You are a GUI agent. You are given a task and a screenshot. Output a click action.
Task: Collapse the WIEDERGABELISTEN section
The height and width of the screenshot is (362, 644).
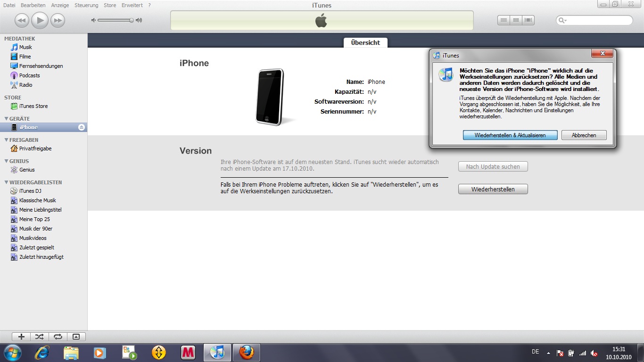pyautogui.click(x=6, y=182)
